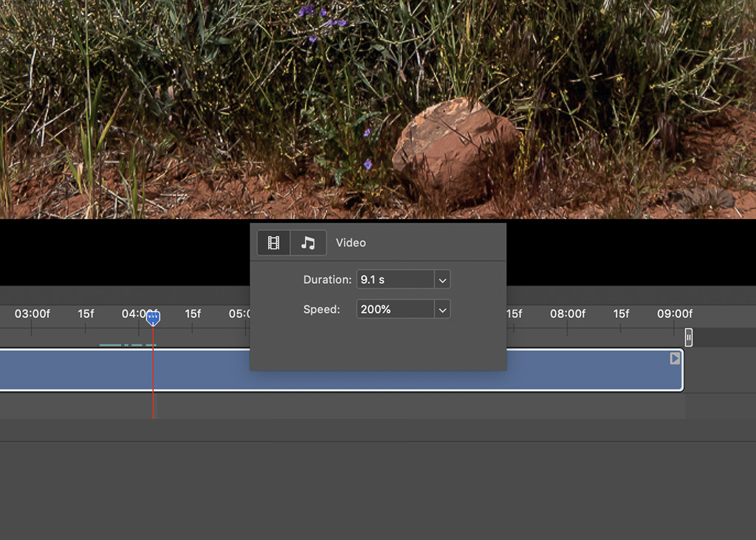Switch to the Audio music note tab
This screenshot has height=540, width=756.
(308, 243)
